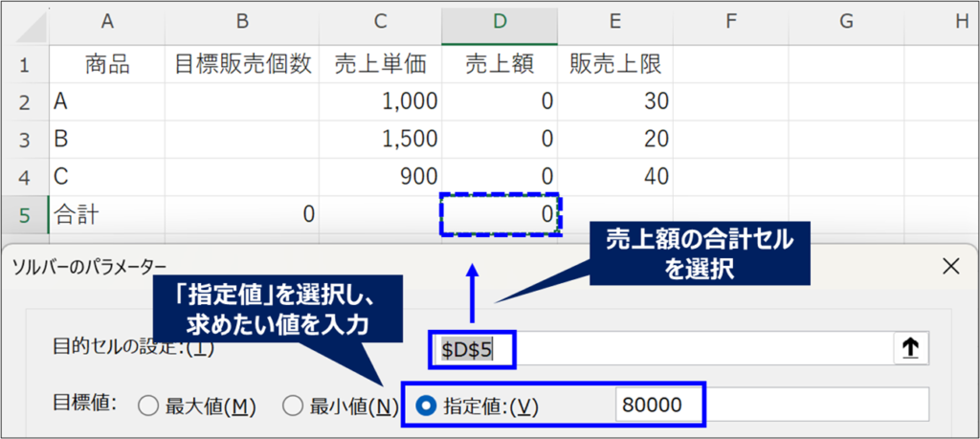This screenshot has width=980, height=439.
Task: Click cell E4 containing 40
Action: point(615,176)
